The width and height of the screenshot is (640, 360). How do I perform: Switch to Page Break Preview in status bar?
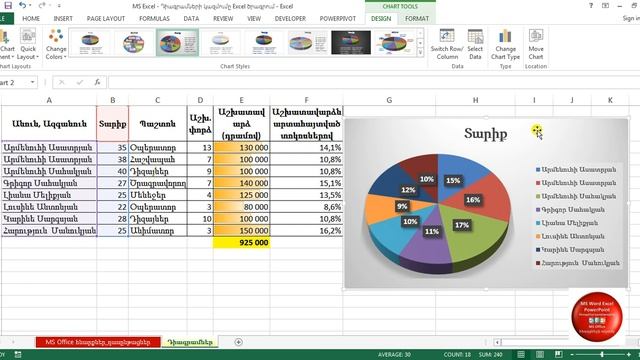558,354
